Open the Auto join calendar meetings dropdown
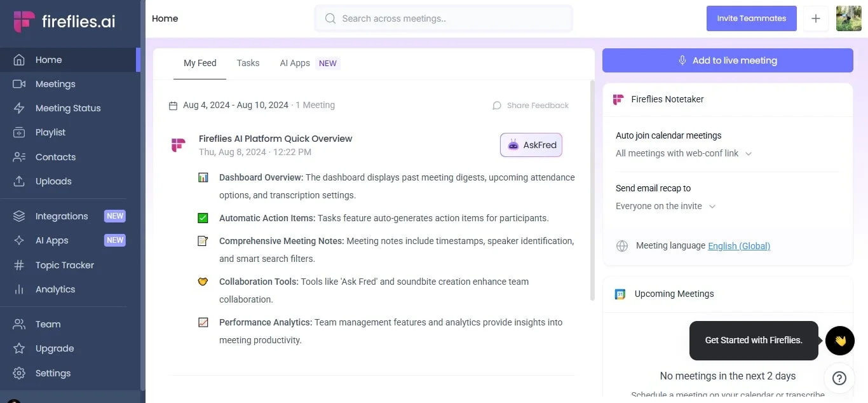Viewport: 868px width, 403px height. [x=684, y=153]
